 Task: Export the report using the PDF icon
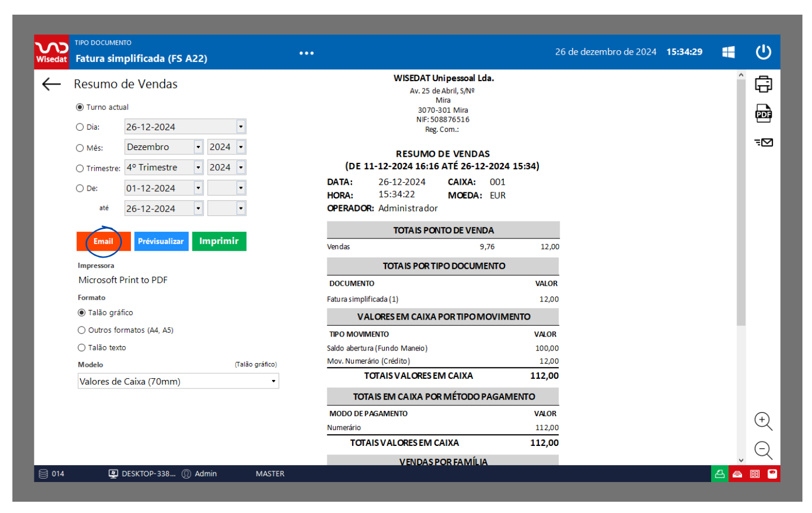pos(763,114)
